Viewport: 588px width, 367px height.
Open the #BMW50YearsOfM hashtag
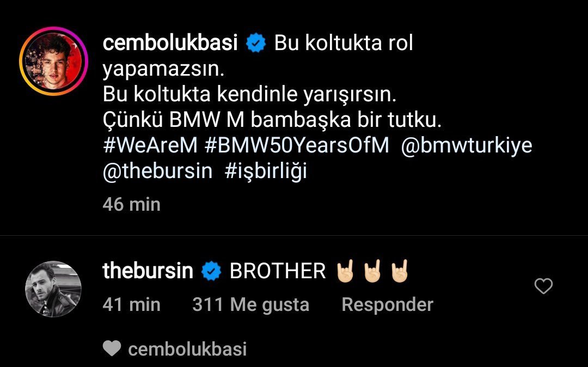pyautogui.click(x=297, y=145)
